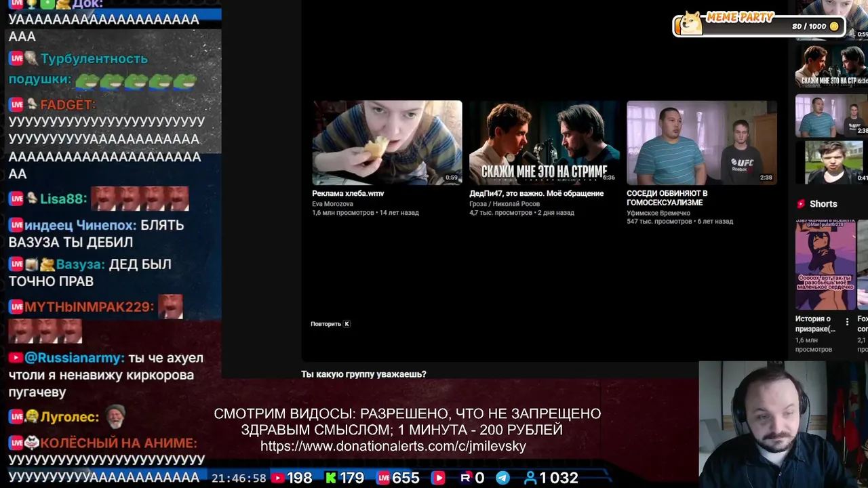Open the sidebar video with the 2:38 duration
Image resolution: width=868 pixels, height=488 pixels.
(831, 115)
